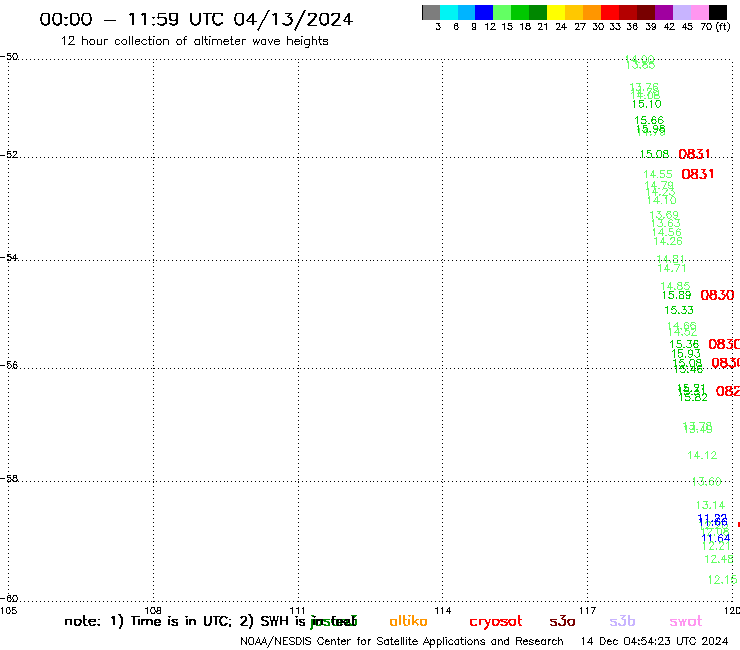Click the 14.71 wave height value

[672, 268]
